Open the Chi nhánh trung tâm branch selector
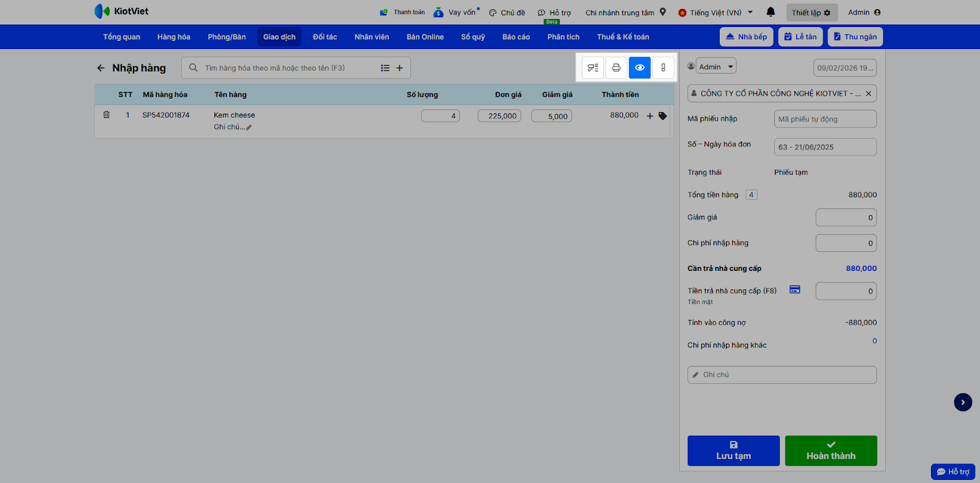The width and height of the screenshot is (980, 483). tap(625, 12)
